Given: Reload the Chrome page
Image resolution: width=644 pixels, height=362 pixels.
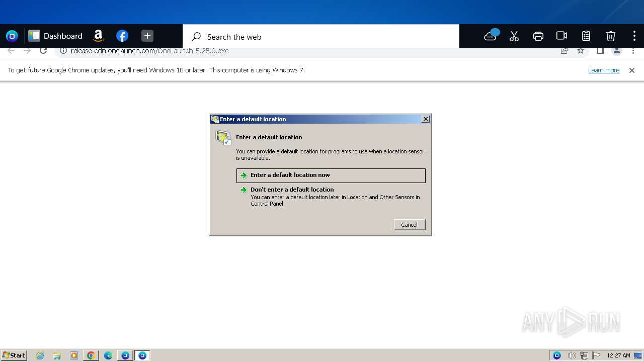Looking at the screenshot, I should coord(43,51).
